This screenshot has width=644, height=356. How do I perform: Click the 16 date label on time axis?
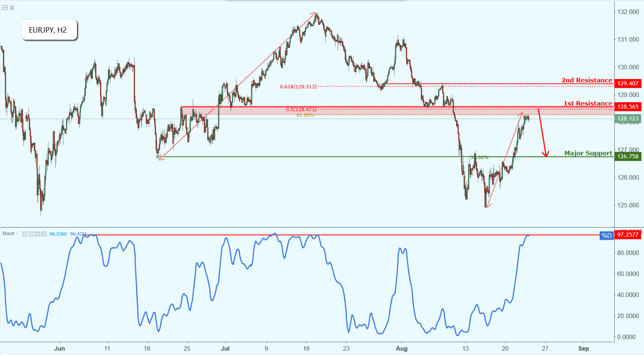click(x=306, y=348)
